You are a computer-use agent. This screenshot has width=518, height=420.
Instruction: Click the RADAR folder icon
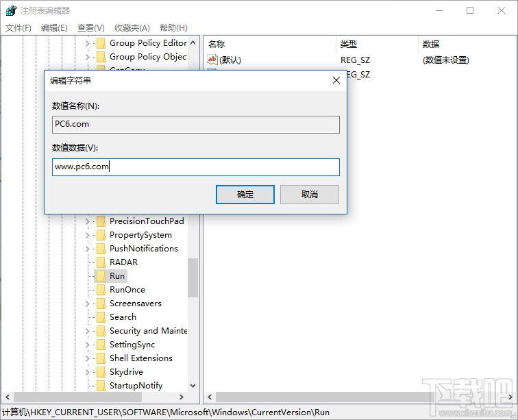click(101, 262)
